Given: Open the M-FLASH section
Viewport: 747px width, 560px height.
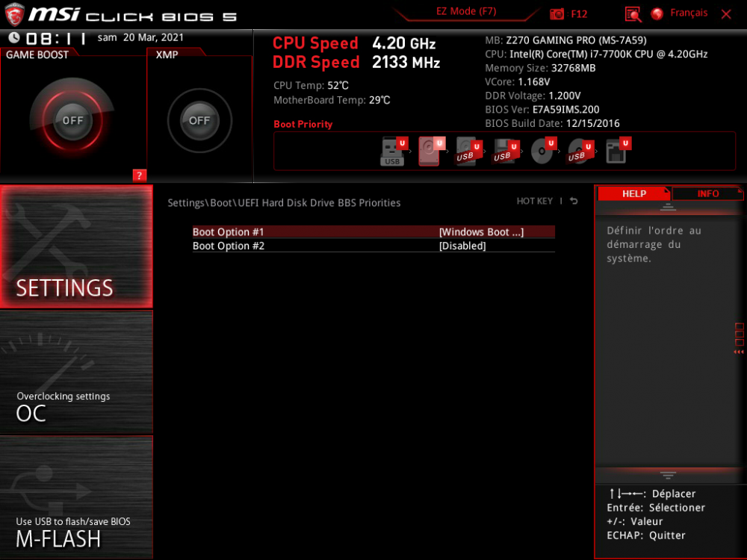Looking at the screenshot, I should 76,497.
